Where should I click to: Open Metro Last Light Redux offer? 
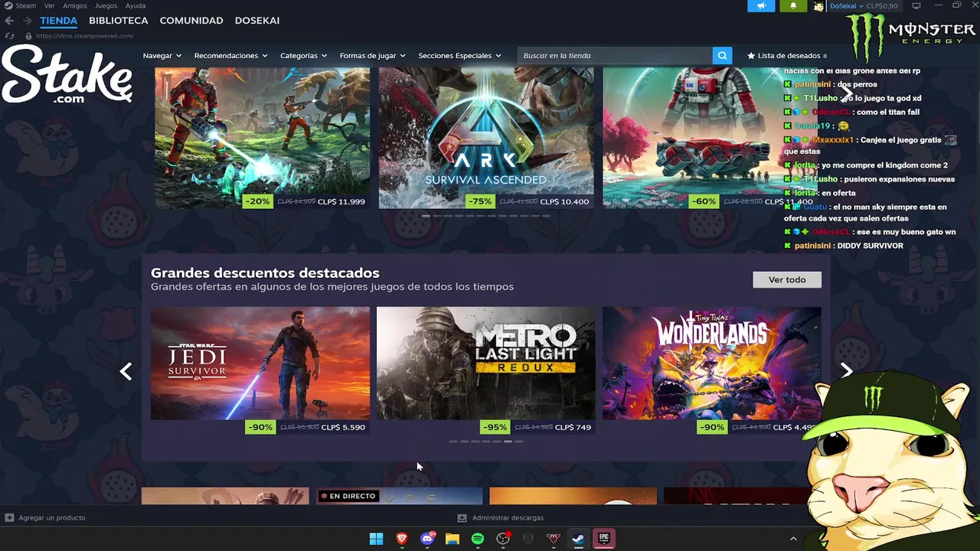click(486, 364)
